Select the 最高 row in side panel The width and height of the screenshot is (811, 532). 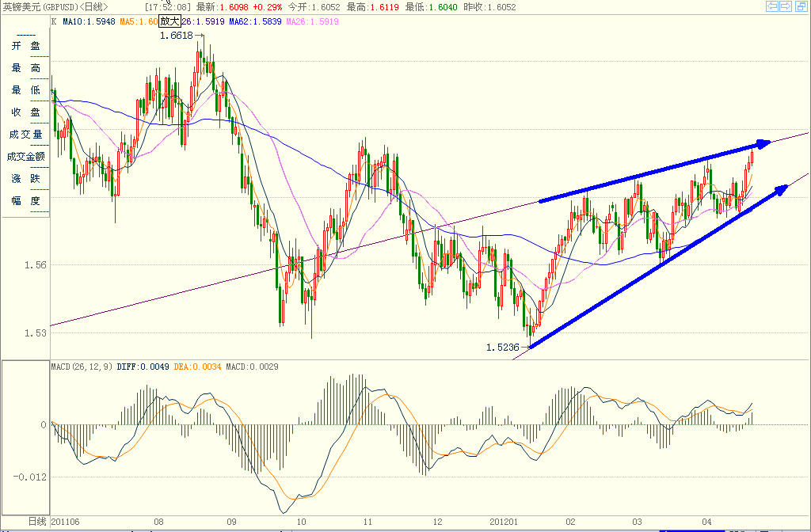click(x=26, y=68)
